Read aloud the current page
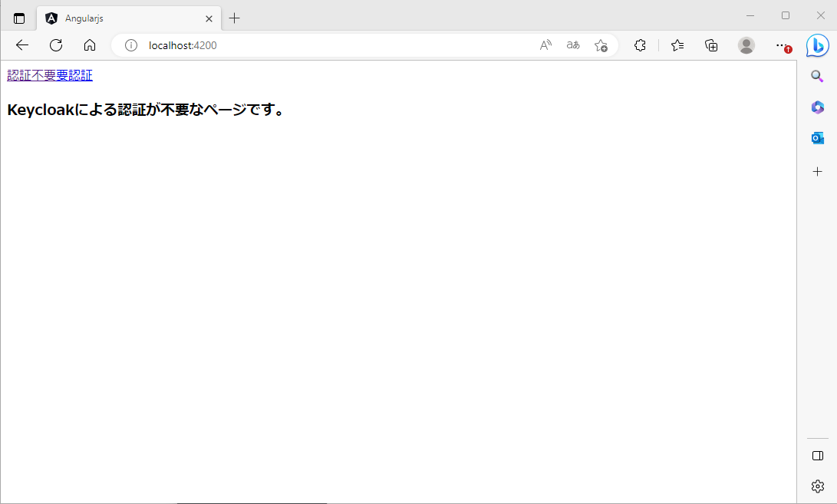The width and height of the screenshot is (837, 504). coord(545,45)
